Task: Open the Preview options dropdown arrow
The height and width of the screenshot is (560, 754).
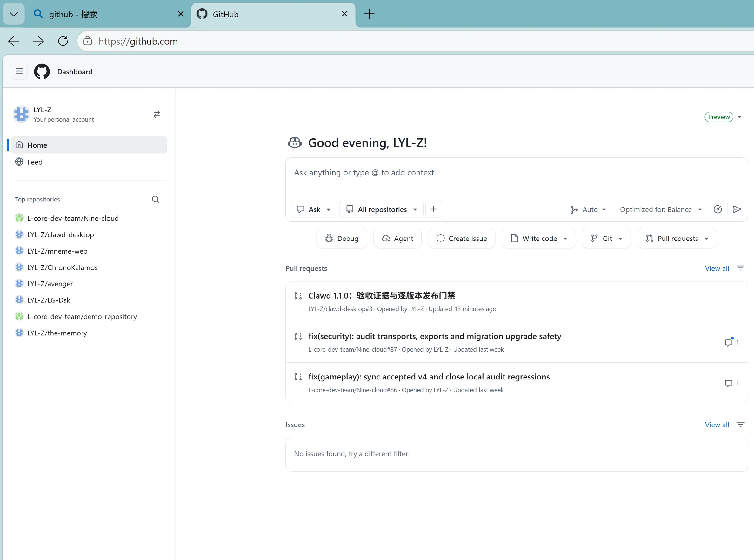Action: pos(739,117)
